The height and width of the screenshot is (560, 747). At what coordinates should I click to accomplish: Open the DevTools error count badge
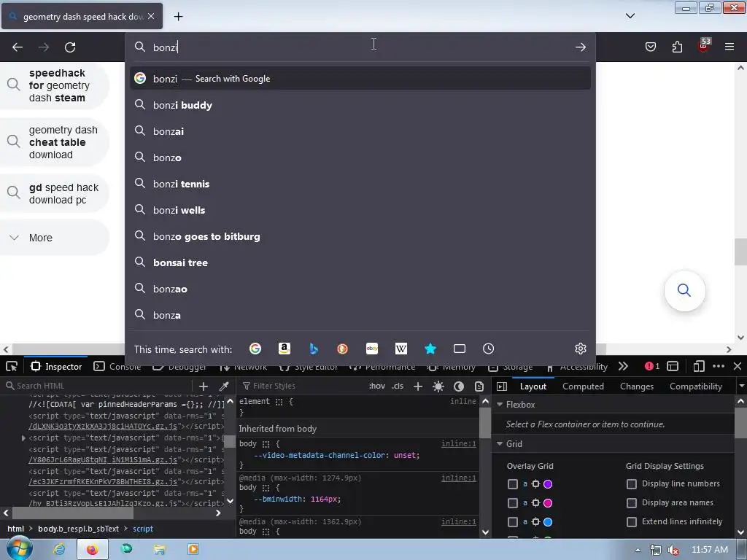(x=652, y=366)
